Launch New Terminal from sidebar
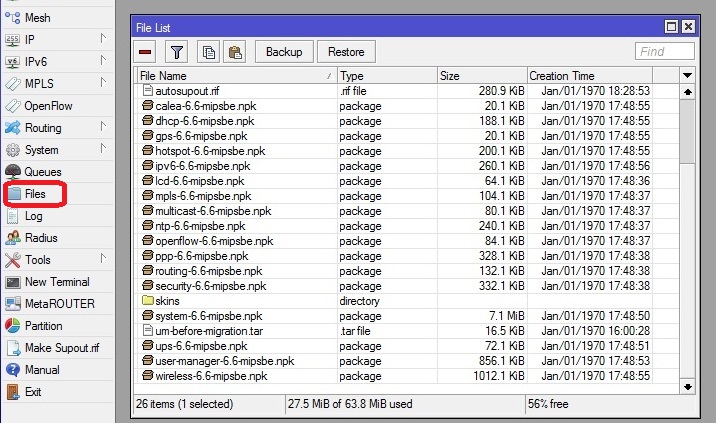This screenshot has width=716, height=423. tap(56, 282)
